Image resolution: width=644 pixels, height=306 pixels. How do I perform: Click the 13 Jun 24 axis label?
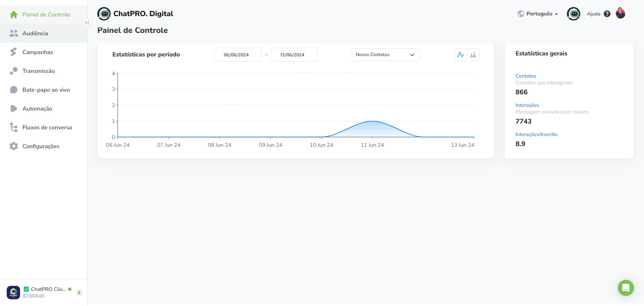463,145
